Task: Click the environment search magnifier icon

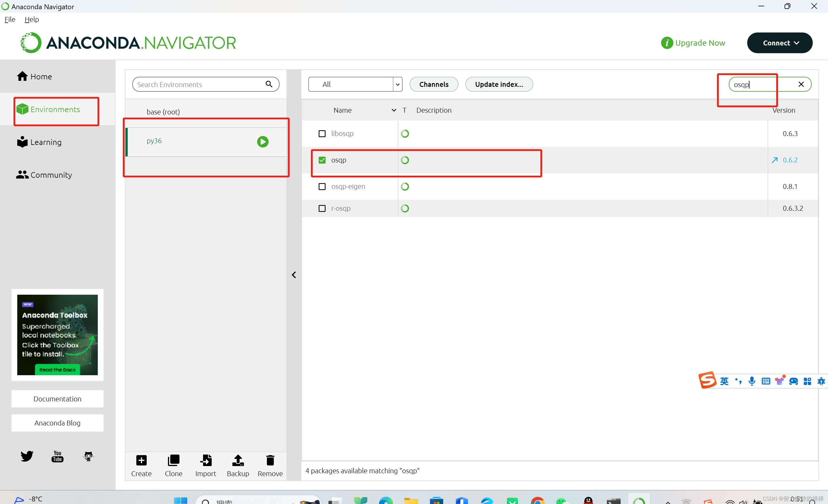Action: [269, 84]
